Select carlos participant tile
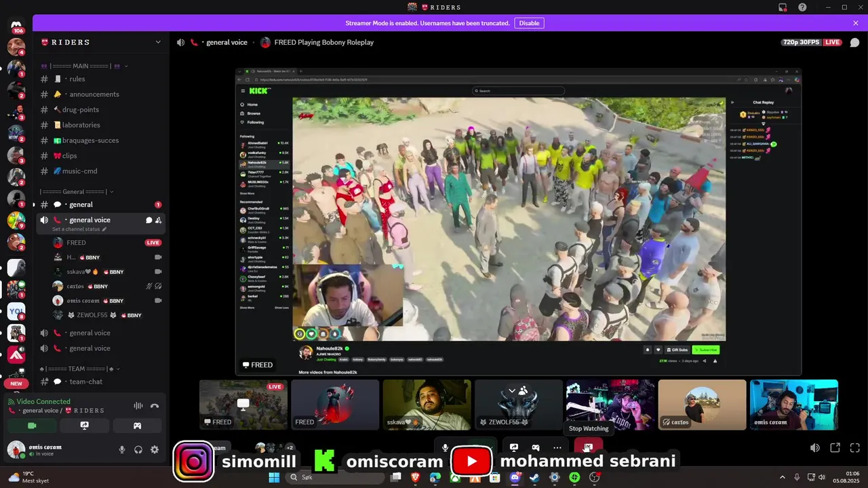Image resolution: width=868 pixels, height=488 pixels. (702, 405)
